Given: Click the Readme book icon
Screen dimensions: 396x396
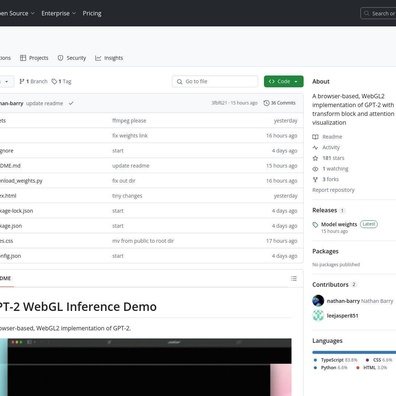Looking at the screenshot, I should (315, 137).
